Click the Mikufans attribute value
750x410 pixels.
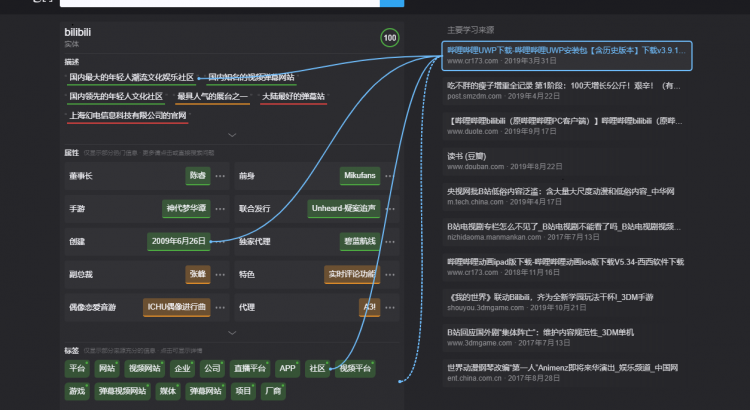(359, 176)
